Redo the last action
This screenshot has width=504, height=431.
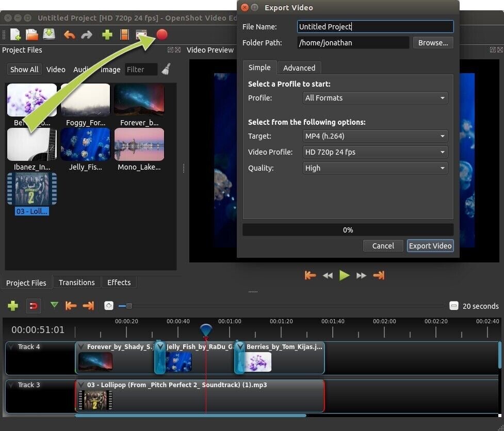tap(86, 35)
